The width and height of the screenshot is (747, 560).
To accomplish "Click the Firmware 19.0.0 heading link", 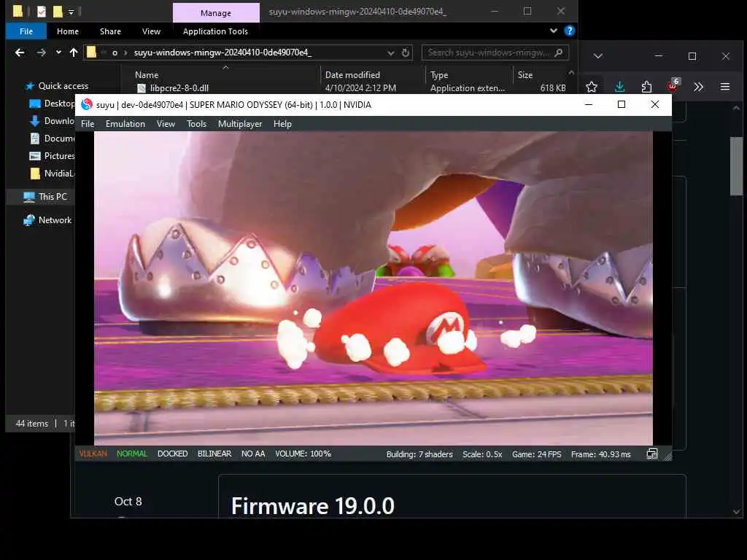I will tap(312, 506).
